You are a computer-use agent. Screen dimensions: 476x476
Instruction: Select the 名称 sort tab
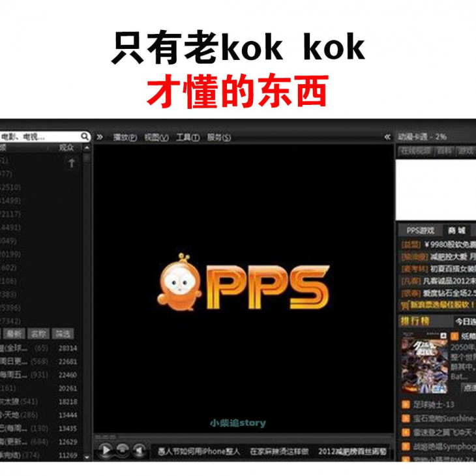[38, 334]
